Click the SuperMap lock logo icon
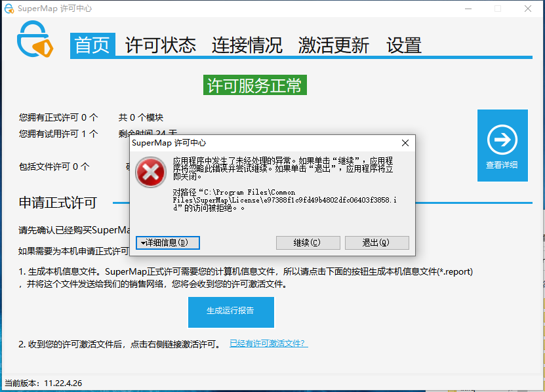This screenshot has height=392, width=545. coord(35,39)
